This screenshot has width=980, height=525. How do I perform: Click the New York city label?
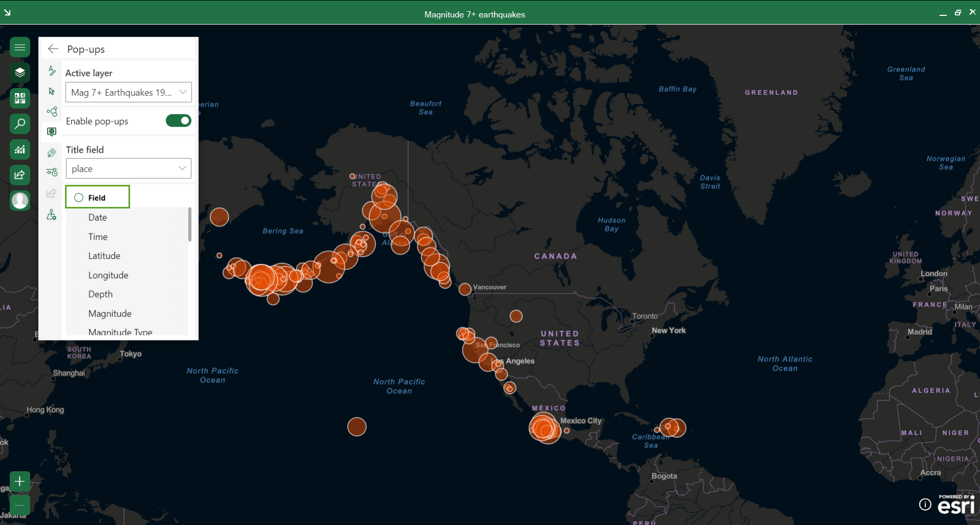coord(669,330)
